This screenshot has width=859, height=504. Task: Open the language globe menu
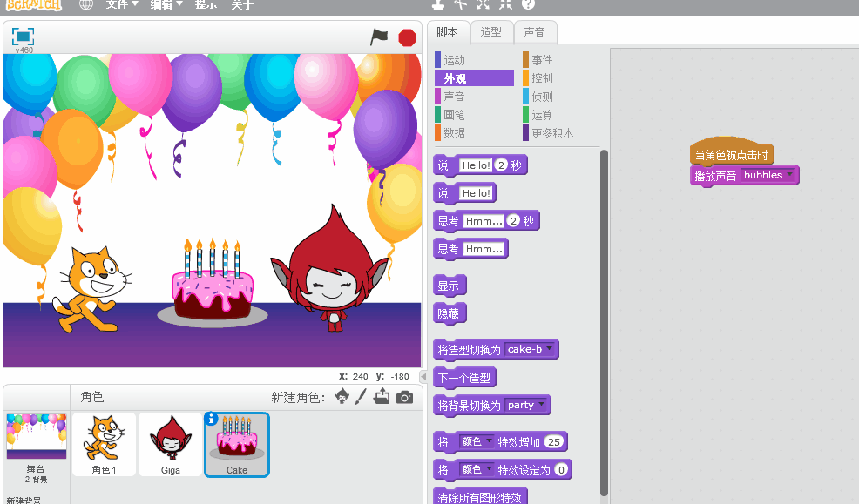click(86, 4)
